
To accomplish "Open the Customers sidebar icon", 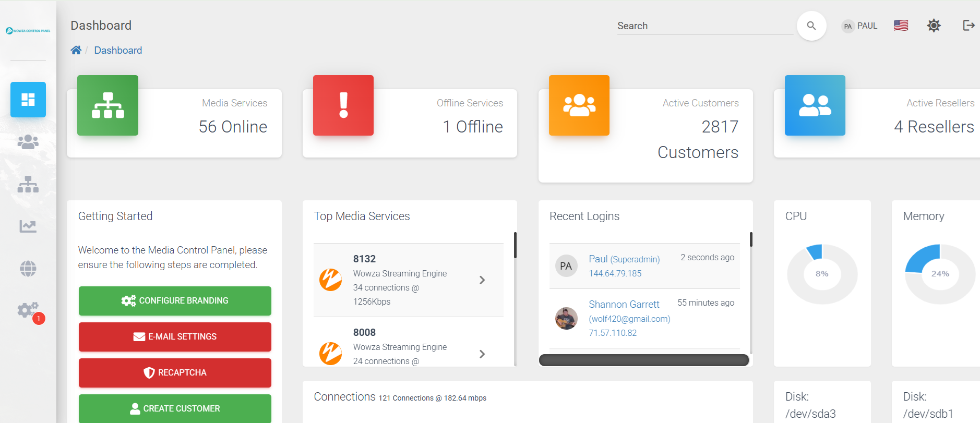I will click(x=28, y=142).
